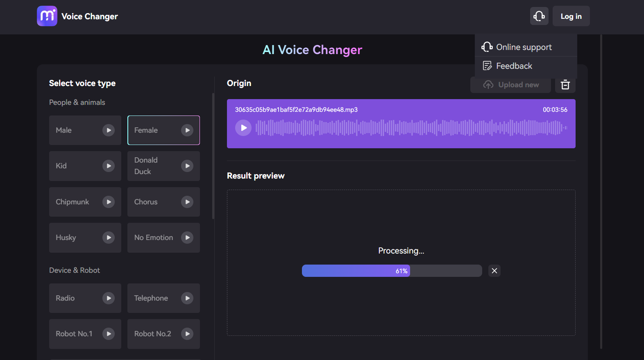Click the 00:03:56 duration label
Viewport: 644px width, 360px height.
(555, 110)
